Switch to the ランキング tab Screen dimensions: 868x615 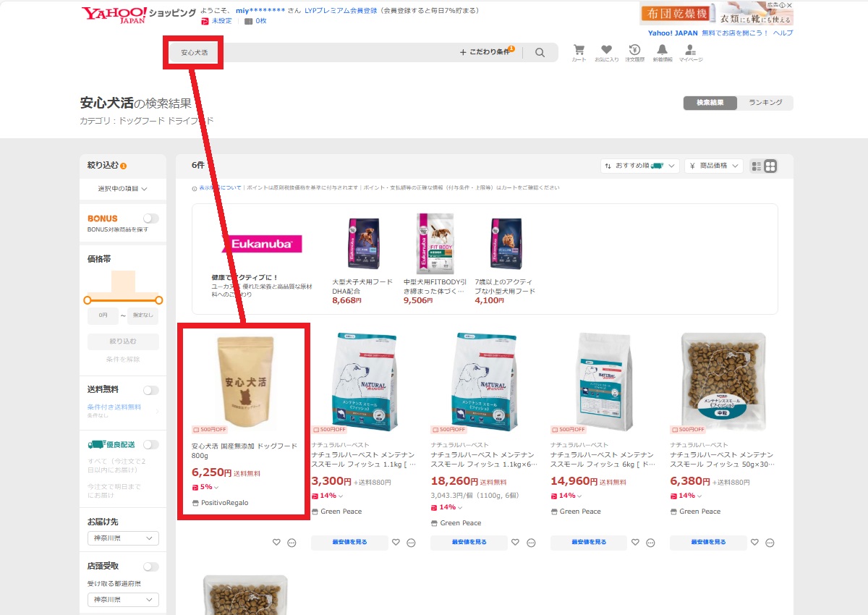point(765,103)
